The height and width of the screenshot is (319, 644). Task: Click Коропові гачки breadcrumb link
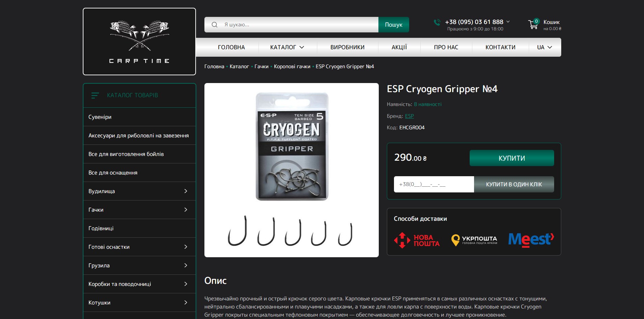coord(292,67)
